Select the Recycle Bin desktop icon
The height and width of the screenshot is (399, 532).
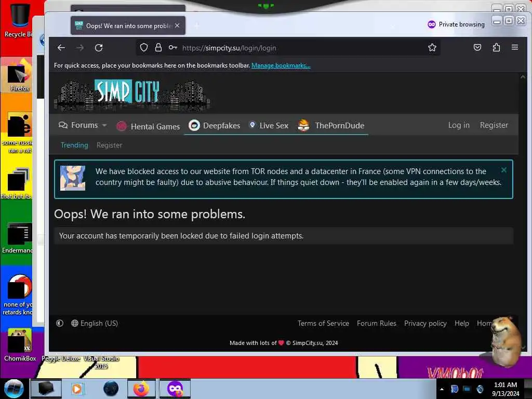coord(19,20)
